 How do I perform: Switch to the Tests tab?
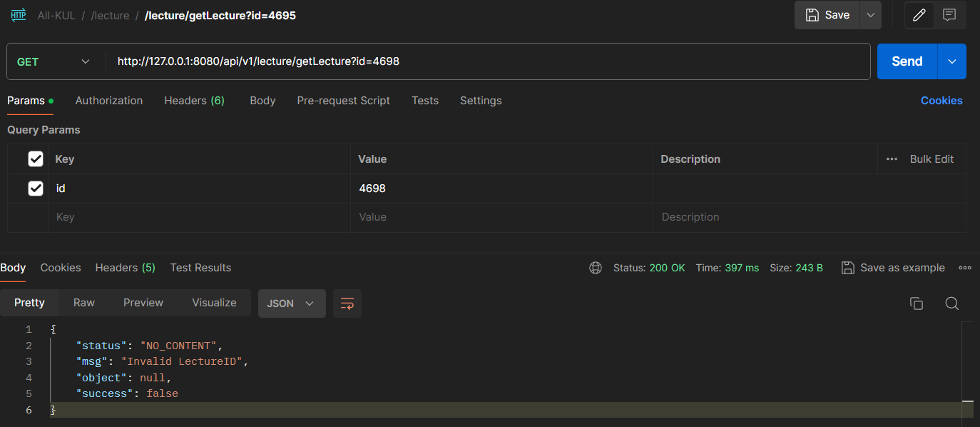tap(425, 101)
